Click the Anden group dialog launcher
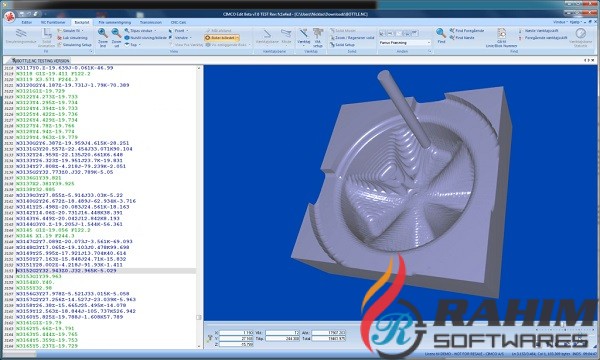This screenshot has width=600, height=360. click(429, 51)
